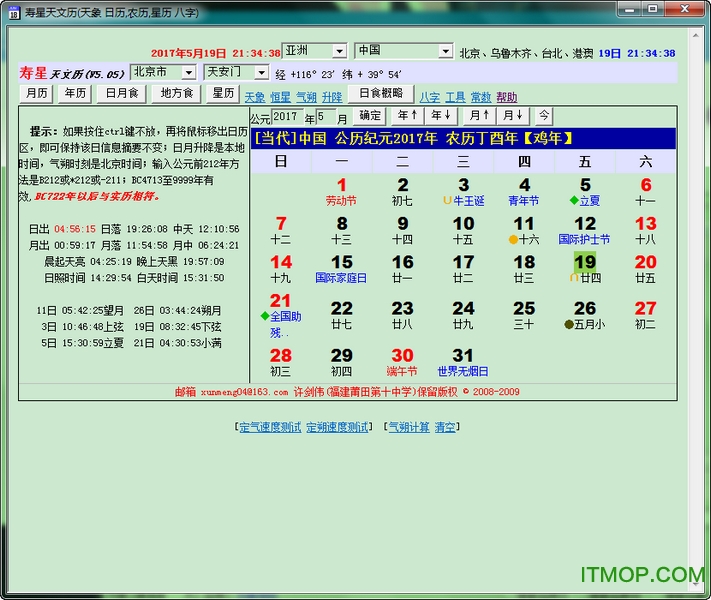
Task: Click the year input field showing 2017
Action: [x=286, y=117]
